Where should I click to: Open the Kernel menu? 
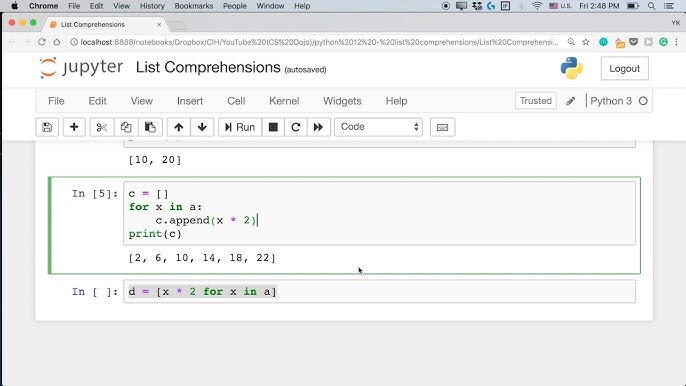pyautogui.click(x=284, y=101)
